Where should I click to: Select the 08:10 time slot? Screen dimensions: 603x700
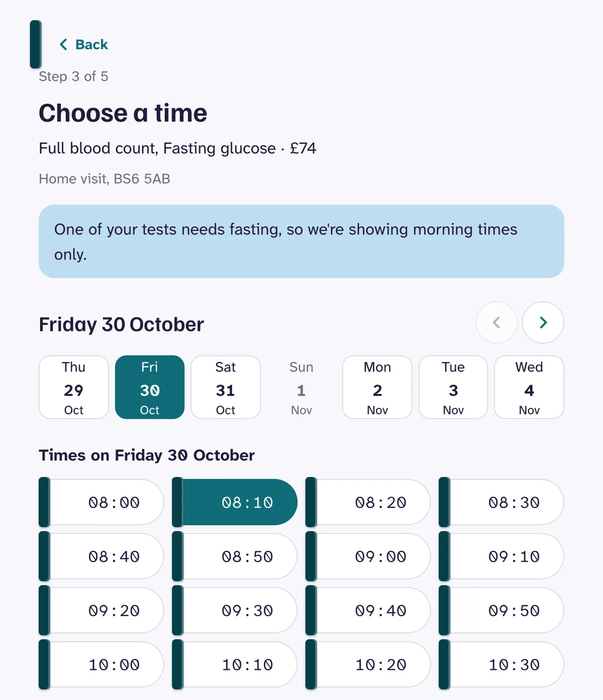pyautogui.click(x=235, y=502)
